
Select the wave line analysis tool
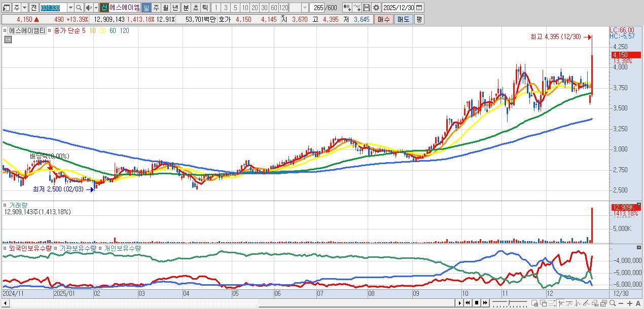[x=569, y=303]
